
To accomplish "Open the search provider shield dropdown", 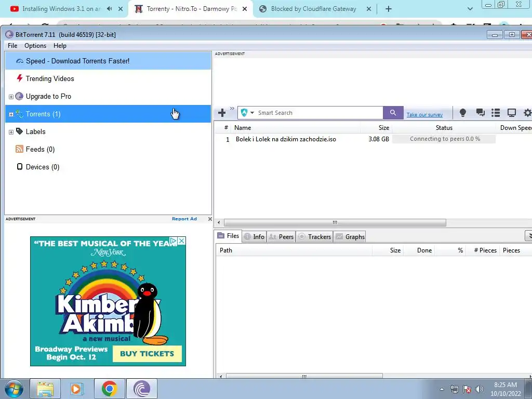I will pyautogui.click(x=247, y=113).
